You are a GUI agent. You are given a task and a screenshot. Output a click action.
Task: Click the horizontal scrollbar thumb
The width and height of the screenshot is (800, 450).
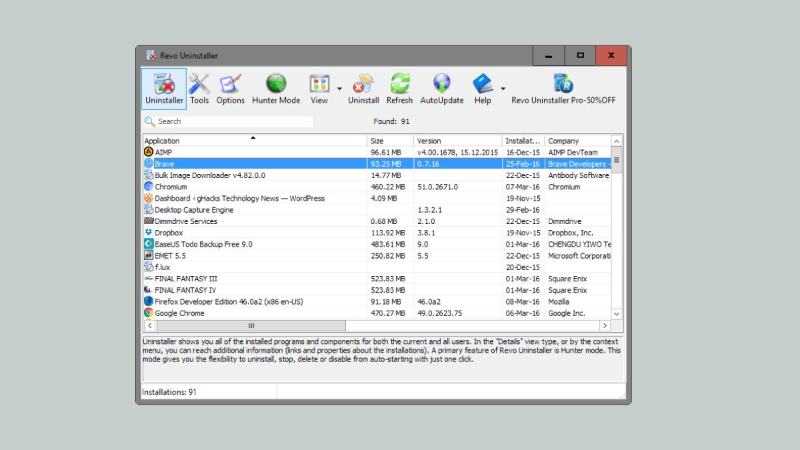251,326
